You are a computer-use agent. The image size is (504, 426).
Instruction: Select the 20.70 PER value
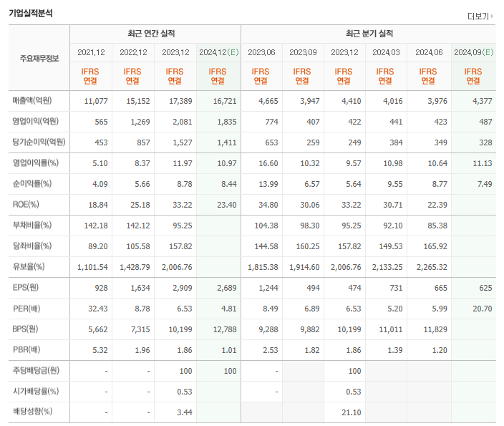482,309
